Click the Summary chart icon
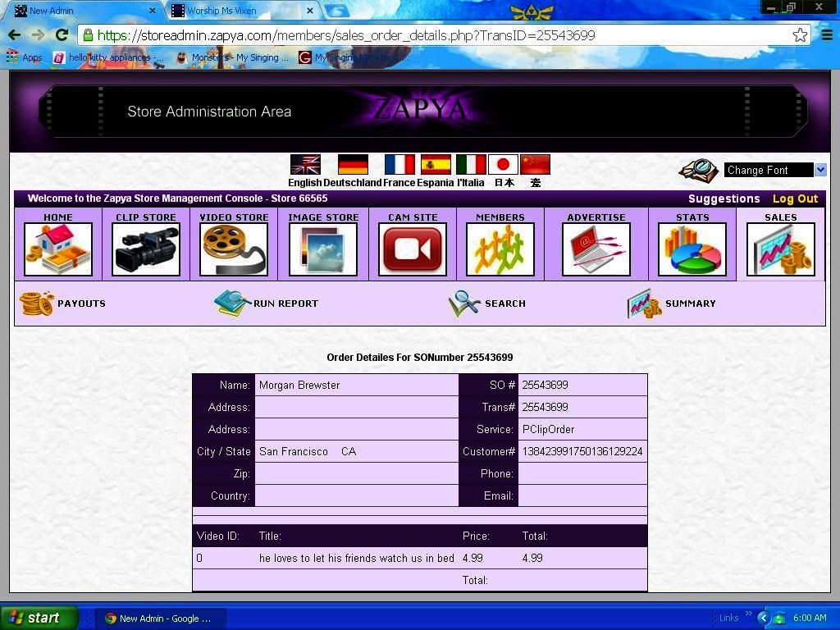The image size is (840, 630). [645, 304]
